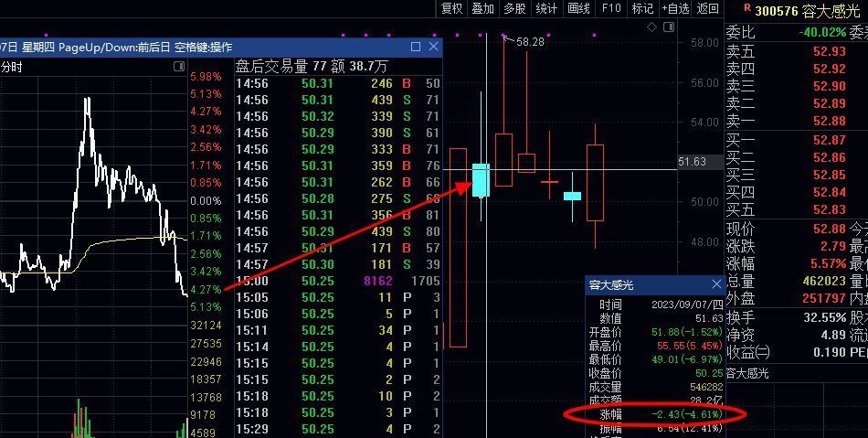
Task: Click the 58.28 high price marker
Action: [530, 42]
